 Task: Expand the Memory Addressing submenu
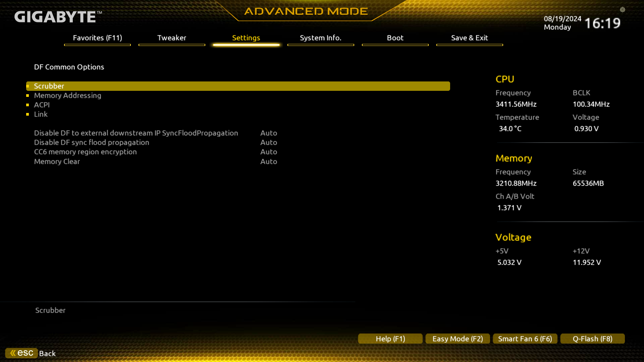[67, 96]
